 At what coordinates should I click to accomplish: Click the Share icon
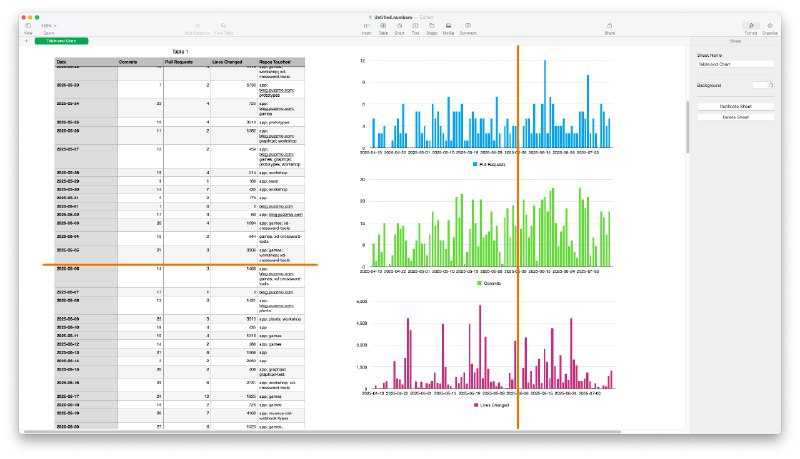coord(610,25)
